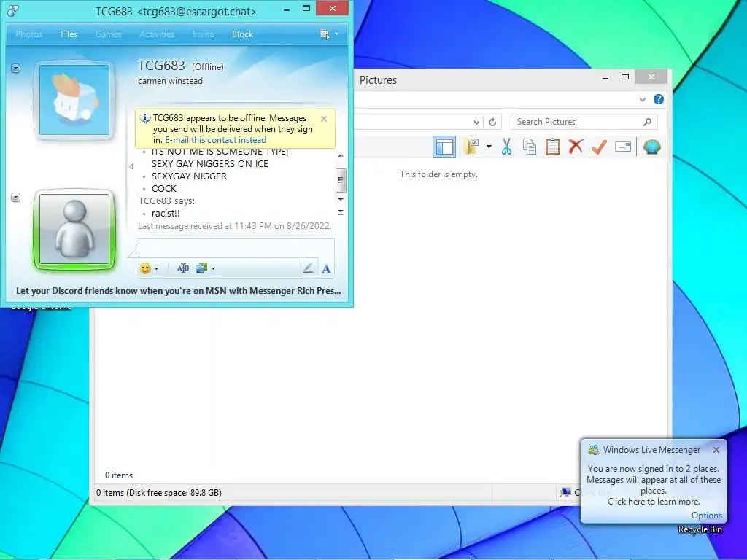747x560 pixels.
Task: Click the options arrow beside TCG683's display picture
Action: (x=16, y=69)
